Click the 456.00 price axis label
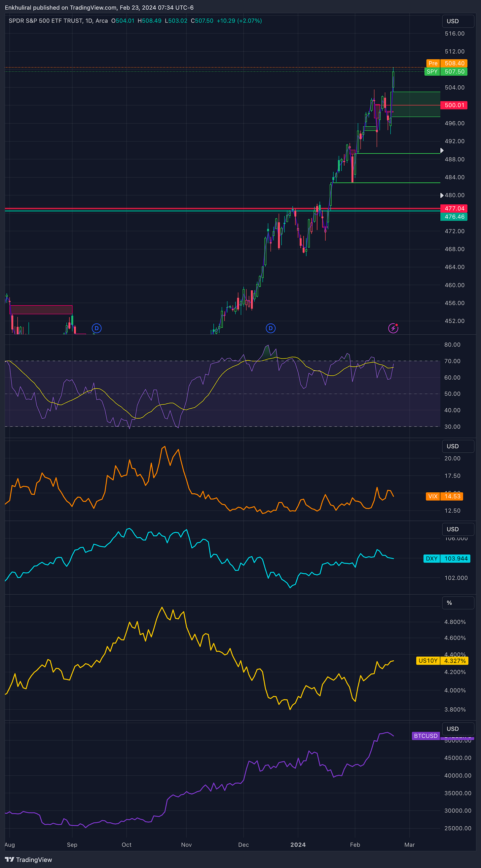 [x=455, y=303]
